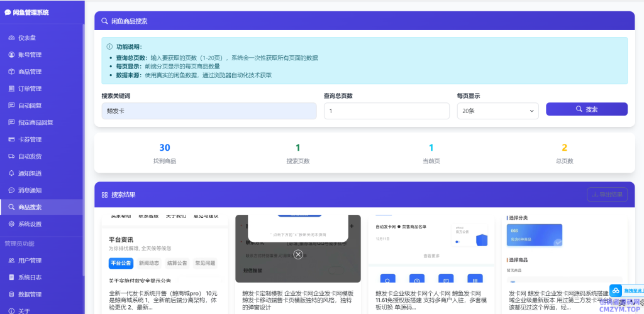Open 仪表盘 dashboard icon in sidebar

11,38
